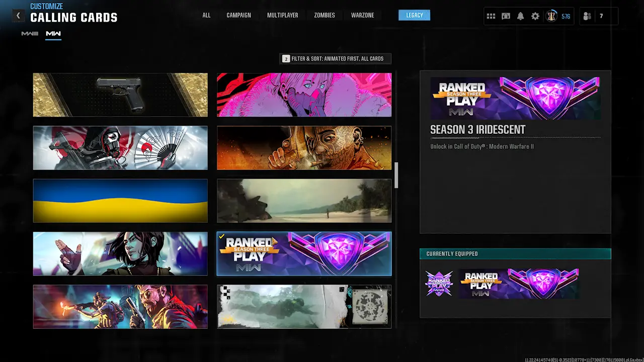Open the Legacy tab
This screenshot has width=644, height=362.
[x=414, y=15]
